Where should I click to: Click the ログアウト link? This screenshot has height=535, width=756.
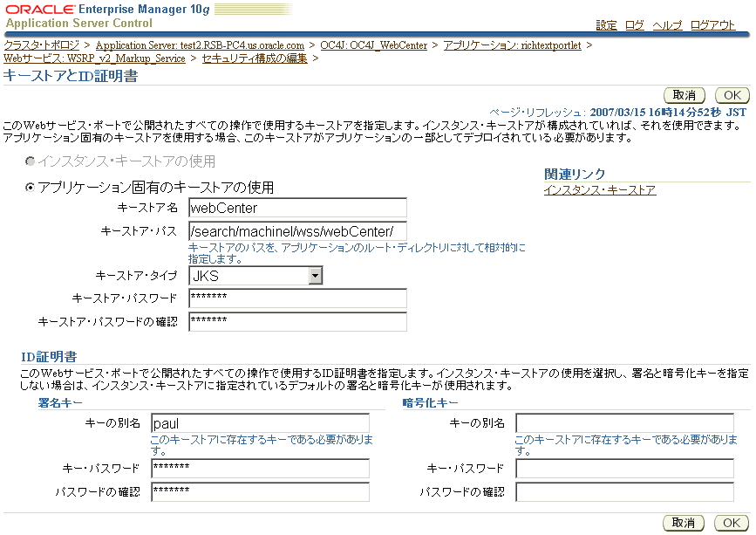712,25
